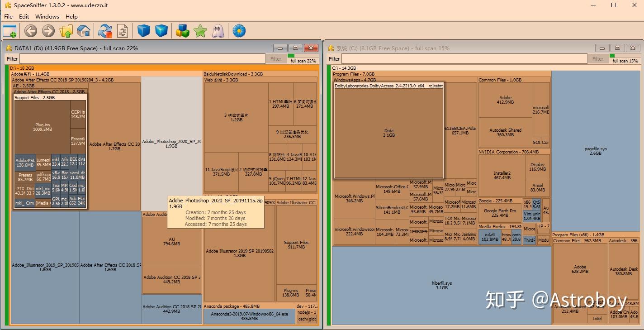This screenshot has height=330, width=644.
Task: Select the 3 响应式图片 1.2GB block
Action: pos(236,118)
